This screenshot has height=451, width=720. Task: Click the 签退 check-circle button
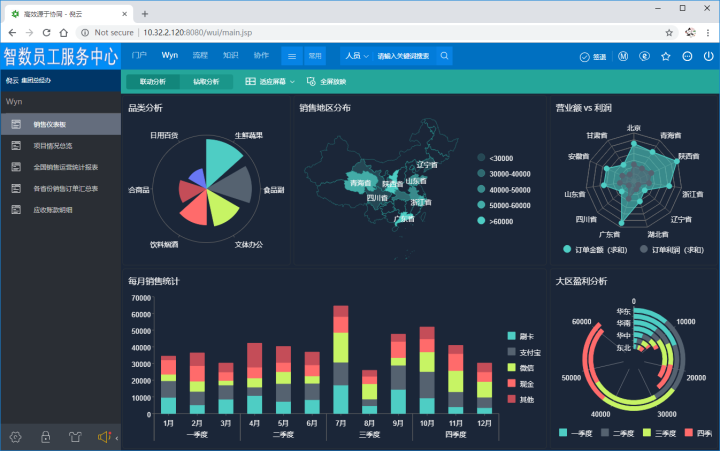593,57
